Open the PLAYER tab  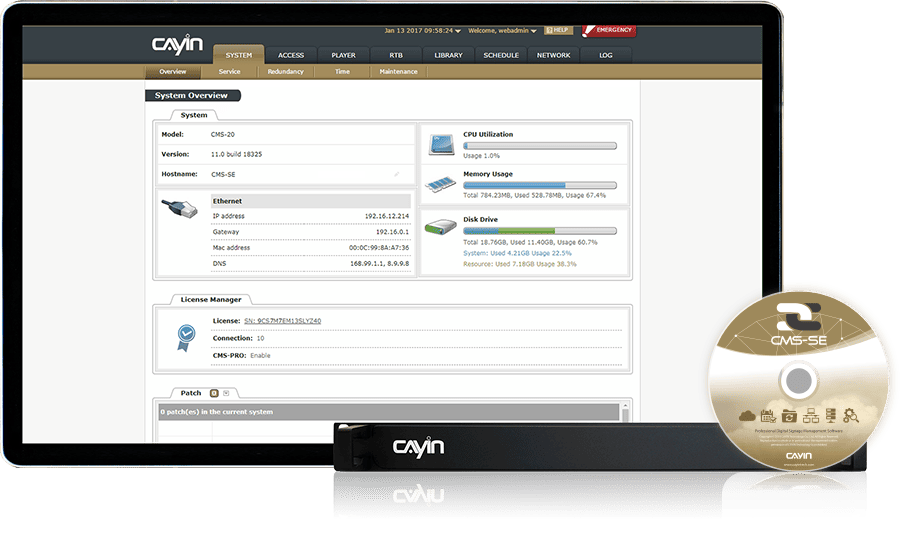click(343, 55)
